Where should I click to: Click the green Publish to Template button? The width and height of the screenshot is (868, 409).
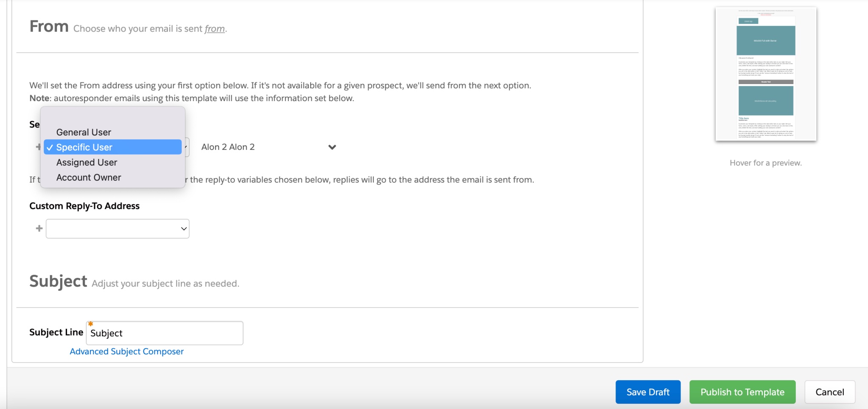click(x=742, y=392)
